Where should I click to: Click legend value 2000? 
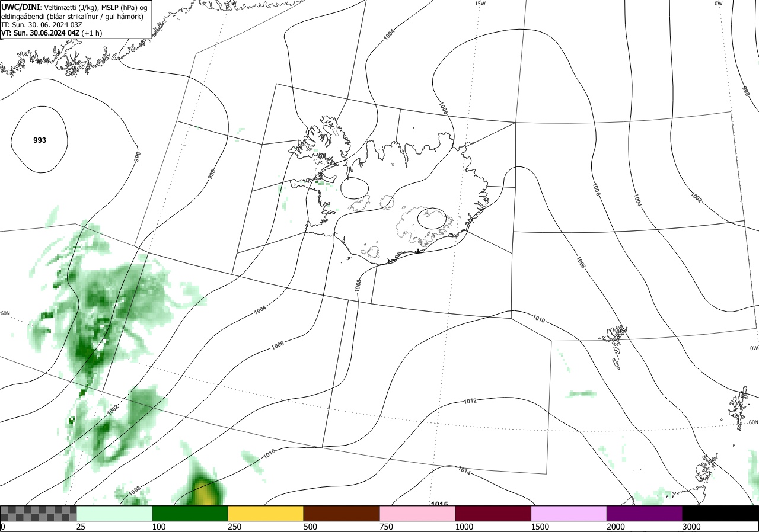pos(616,527)
